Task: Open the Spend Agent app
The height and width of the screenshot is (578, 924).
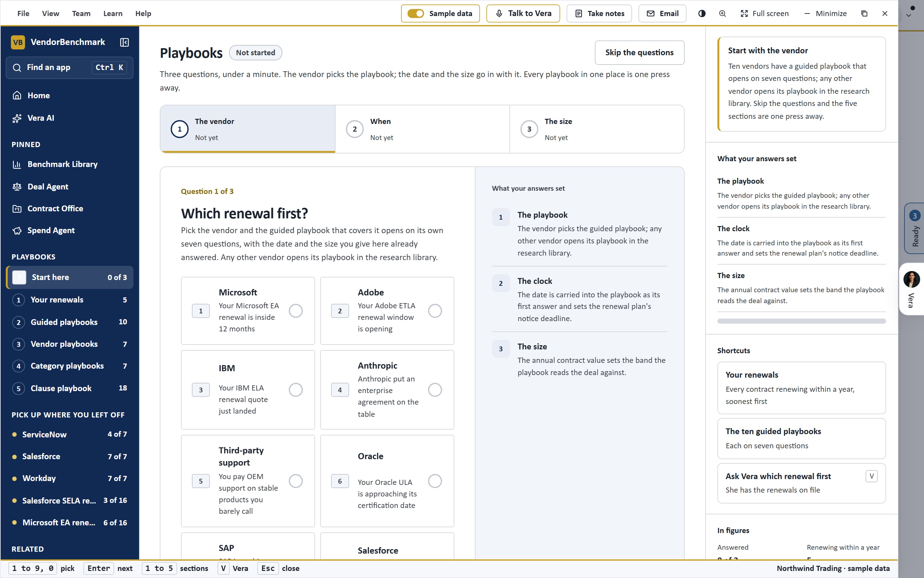Action: click(x=70, y=231)
